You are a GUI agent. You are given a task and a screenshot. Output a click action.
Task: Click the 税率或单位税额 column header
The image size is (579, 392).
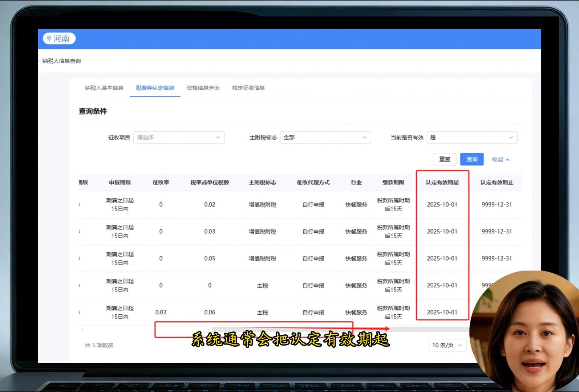click(x=210, y=183)
